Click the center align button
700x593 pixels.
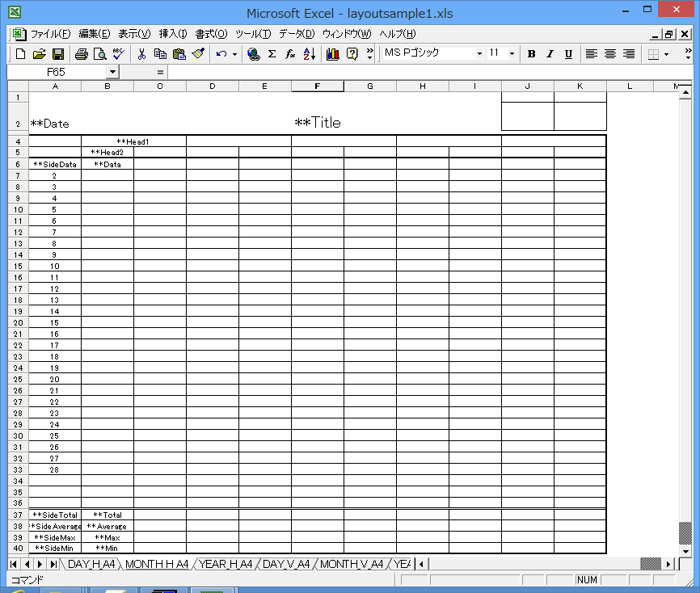[610, 54]
